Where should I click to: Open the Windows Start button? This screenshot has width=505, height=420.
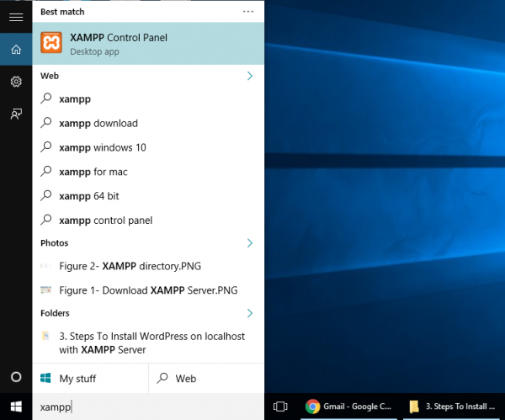point(16,407)
